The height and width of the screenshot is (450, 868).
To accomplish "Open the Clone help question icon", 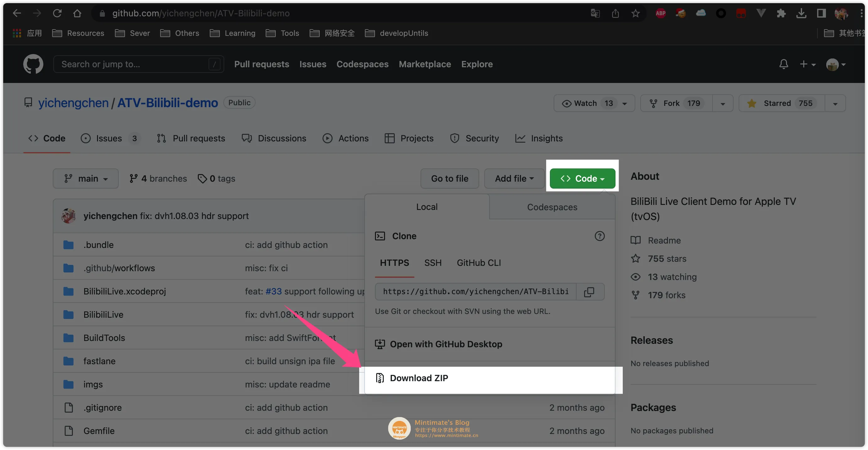I will [599, 236].
